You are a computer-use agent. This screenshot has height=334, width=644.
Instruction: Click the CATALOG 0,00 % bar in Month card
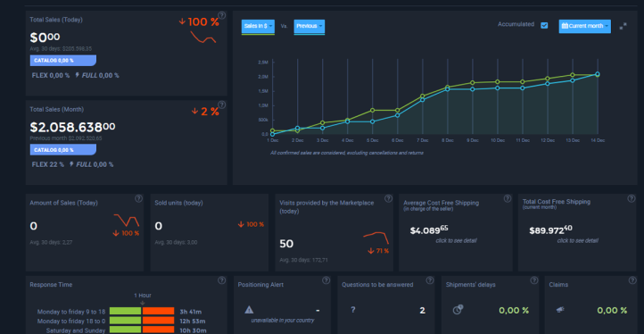coord(62,150)
